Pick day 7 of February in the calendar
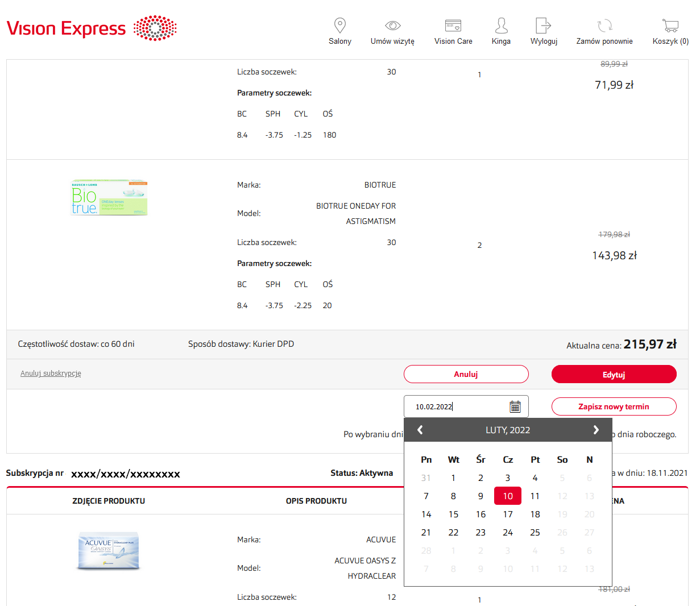Image resolution: width=700 pixels, height=606 pixels. pos(426,496)
